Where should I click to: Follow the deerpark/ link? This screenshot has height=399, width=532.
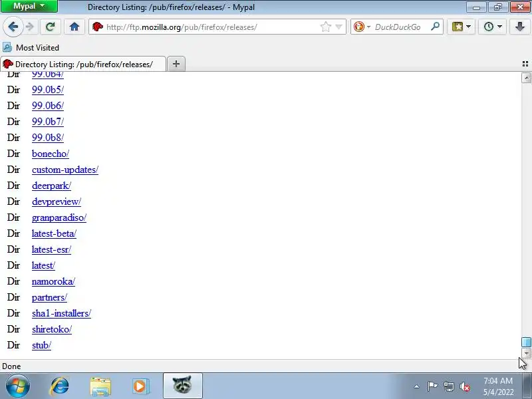[52, 186]
